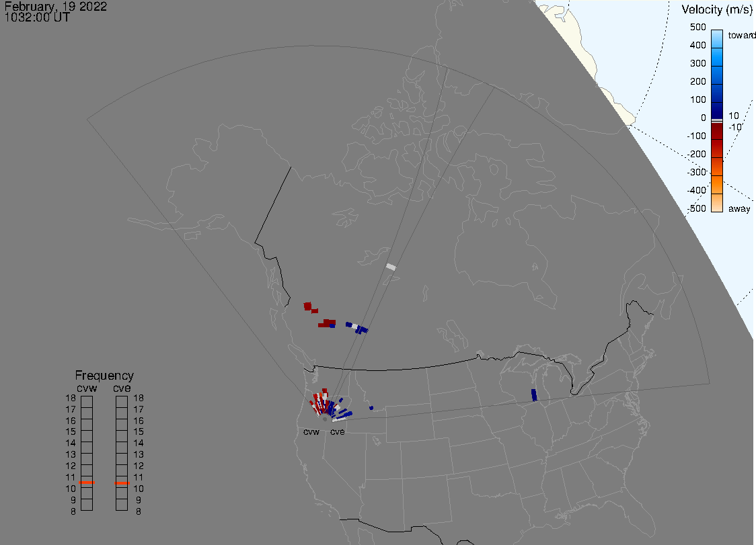Viewport: 756px width, 545px height.
Task: Click the white scatter cell on beam boundary
Action: [391, 267]
